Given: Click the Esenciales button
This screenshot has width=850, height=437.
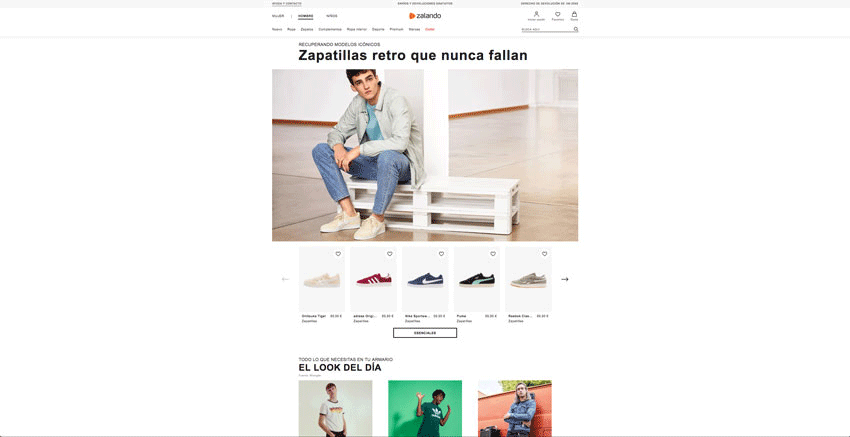Looking at the screenshot, I should point(425,333).
